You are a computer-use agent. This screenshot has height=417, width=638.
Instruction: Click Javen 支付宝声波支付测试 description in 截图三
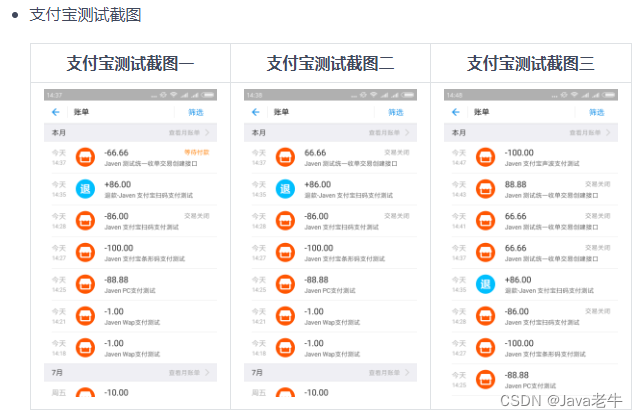tap(542, 164)
